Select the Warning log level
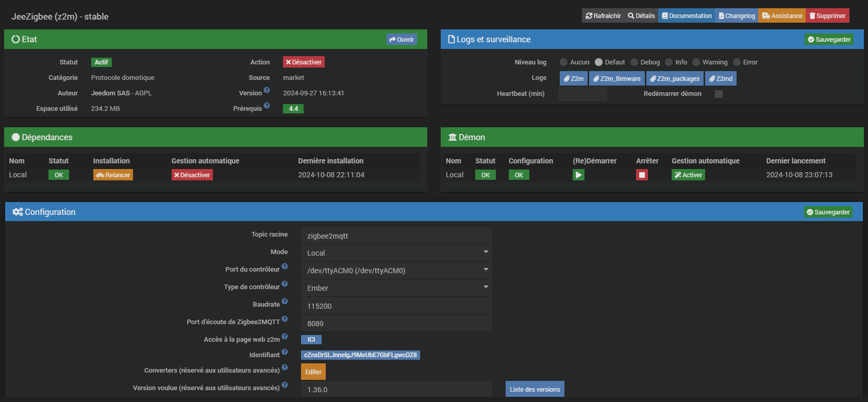This screenshot has height=402, width=868. click(696, 62)
